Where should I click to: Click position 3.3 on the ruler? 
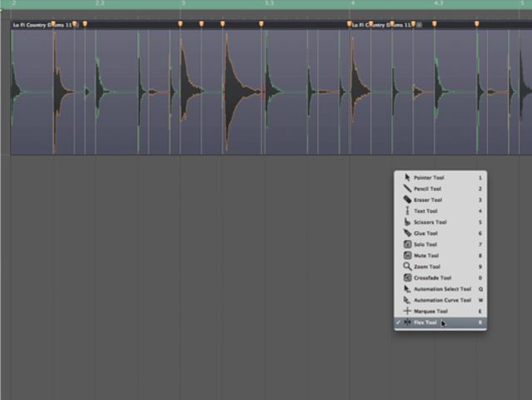tap(269, 3)
